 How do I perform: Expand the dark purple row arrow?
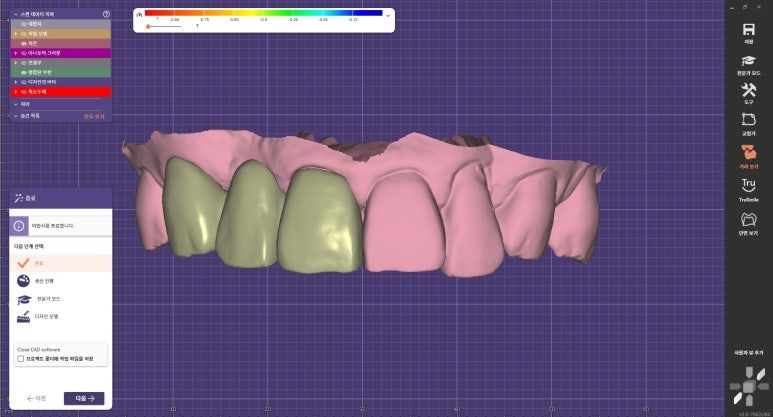pos(16,82)
